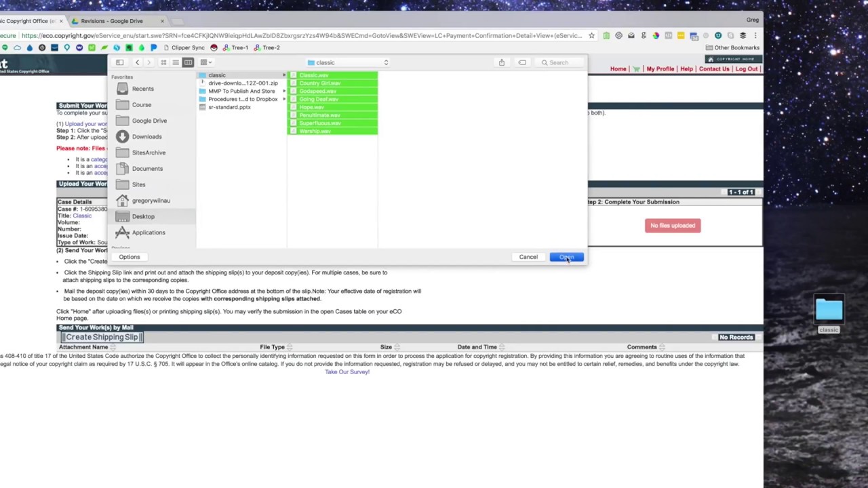868x488 pixels.
Task: Open Tree-1 bookmark
Action: point(235,47)
